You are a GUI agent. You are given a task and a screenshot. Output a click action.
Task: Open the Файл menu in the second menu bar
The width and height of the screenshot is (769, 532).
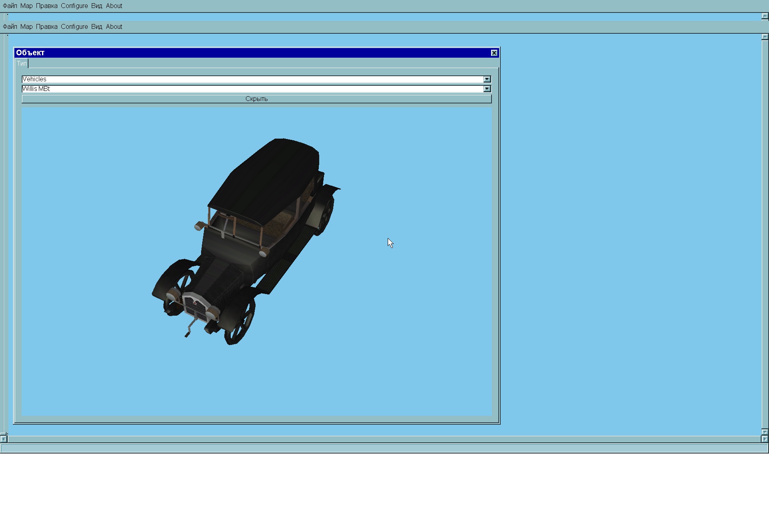[x=10, y=27]
